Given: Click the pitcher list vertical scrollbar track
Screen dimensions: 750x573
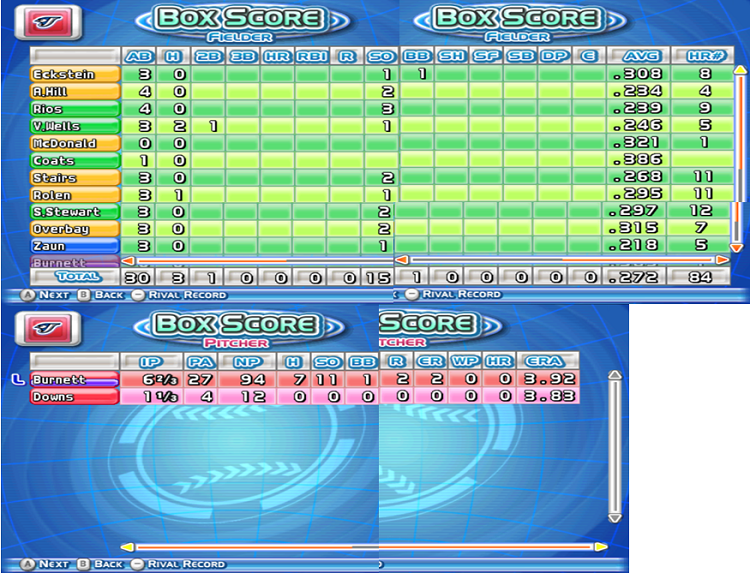Looking at the screenshot, I should tap(615, 447).
